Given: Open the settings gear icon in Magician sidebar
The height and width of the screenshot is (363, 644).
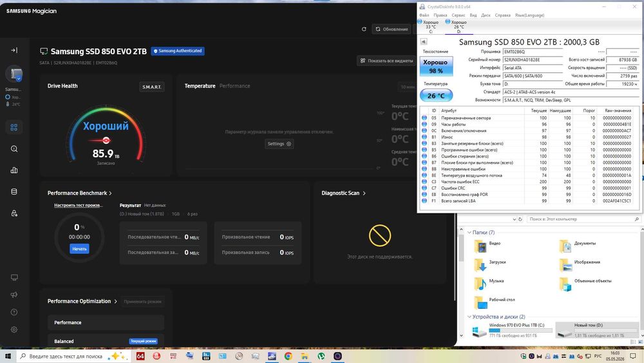Looking at the screenshot, I should (x=14, y=329).
